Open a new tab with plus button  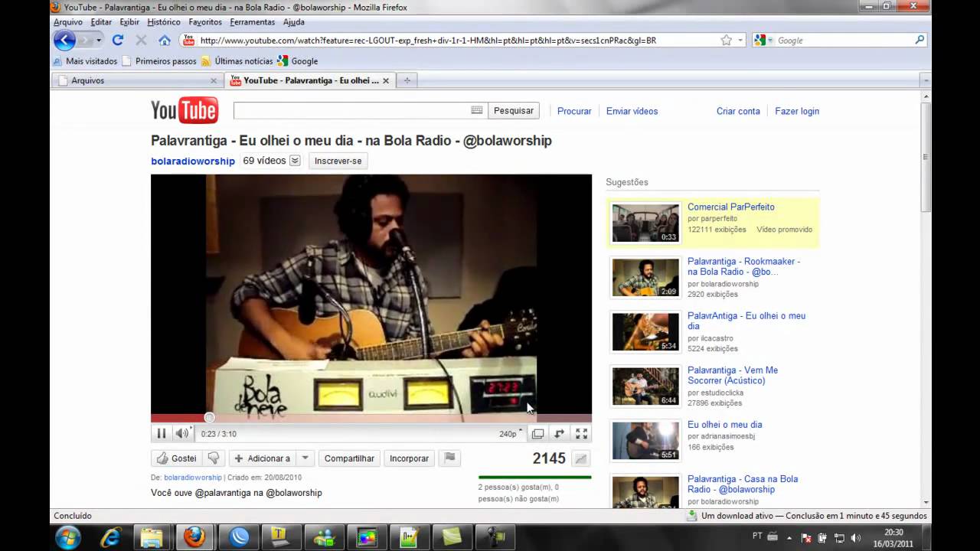pyautogui.click(x=407, y=80)
